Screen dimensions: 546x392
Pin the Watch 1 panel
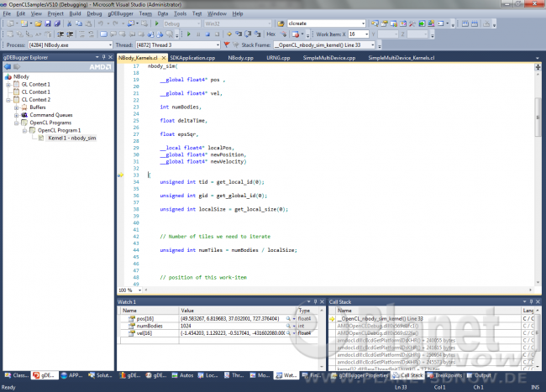[x=315, y=301]
